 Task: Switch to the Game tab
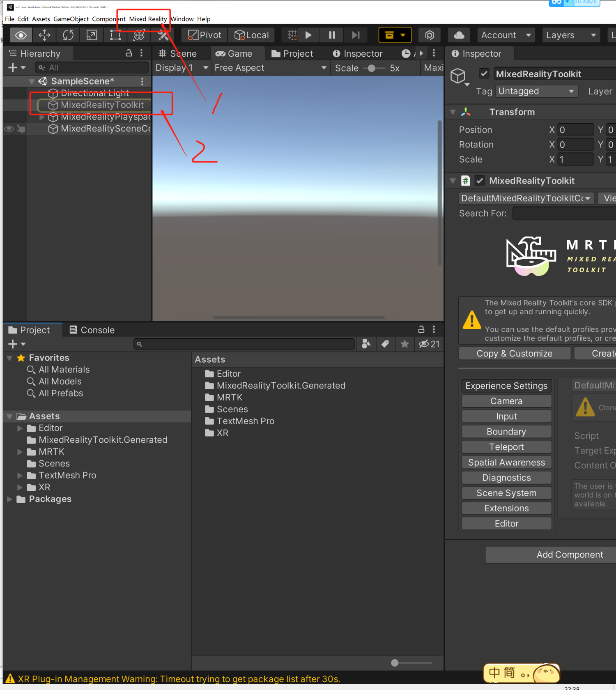click(x=234, y=53)
